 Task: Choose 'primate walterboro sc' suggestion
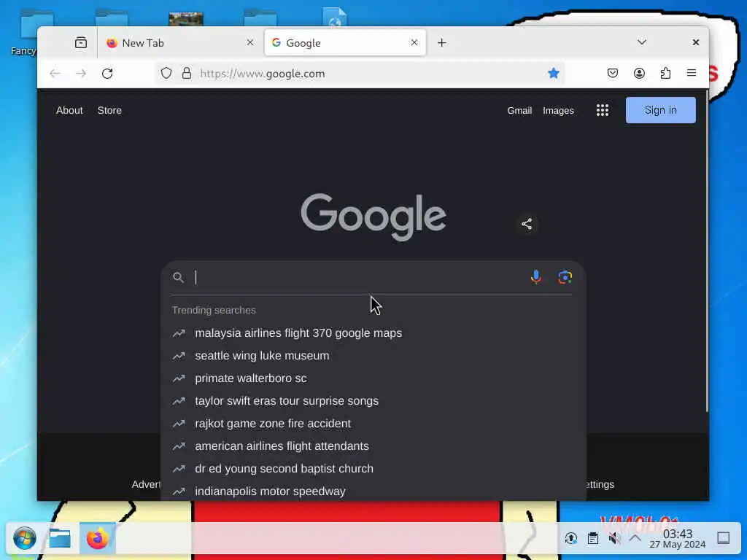(x=373, y=378)
